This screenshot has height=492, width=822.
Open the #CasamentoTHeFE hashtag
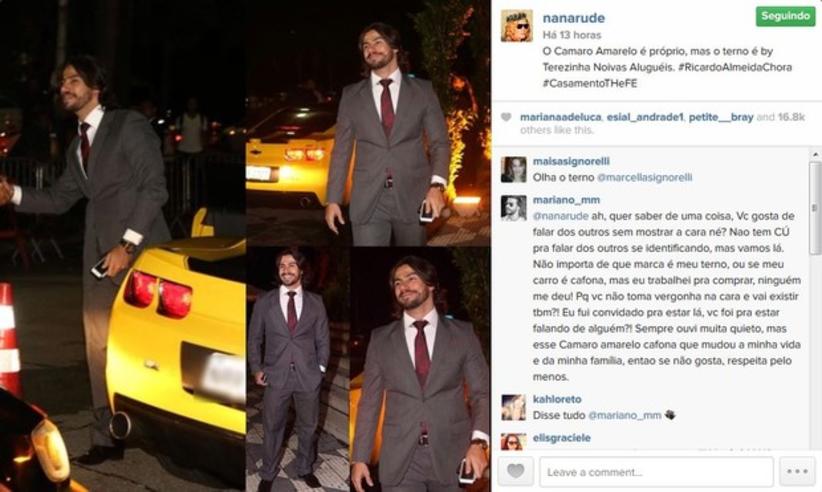(590, 83)
